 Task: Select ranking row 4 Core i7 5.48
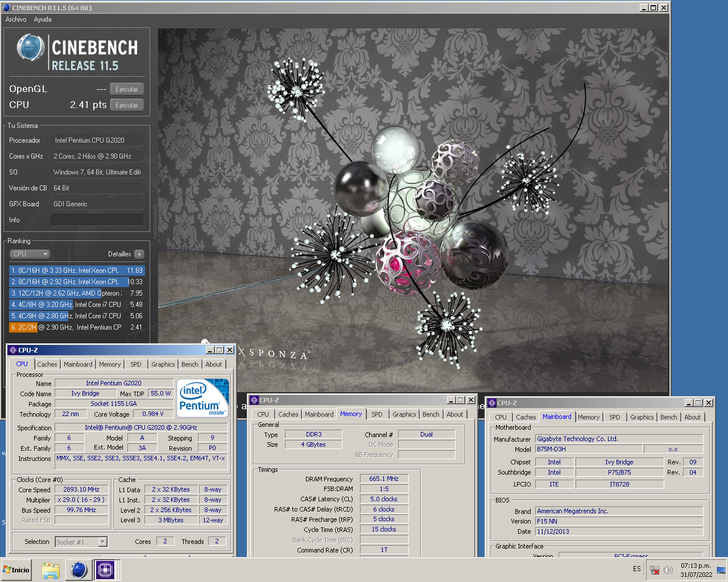[77, 305]
